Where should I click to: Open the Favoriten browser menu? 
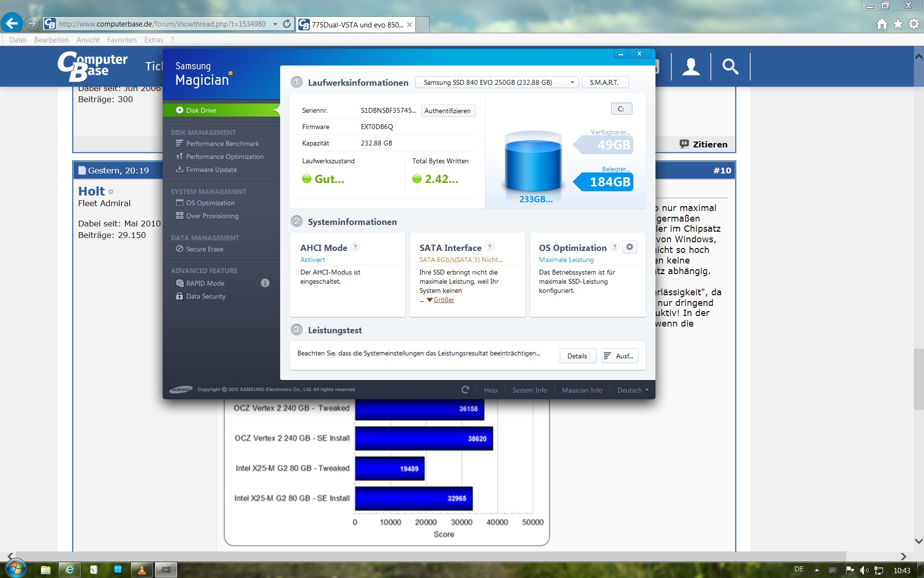coord(122,40)
